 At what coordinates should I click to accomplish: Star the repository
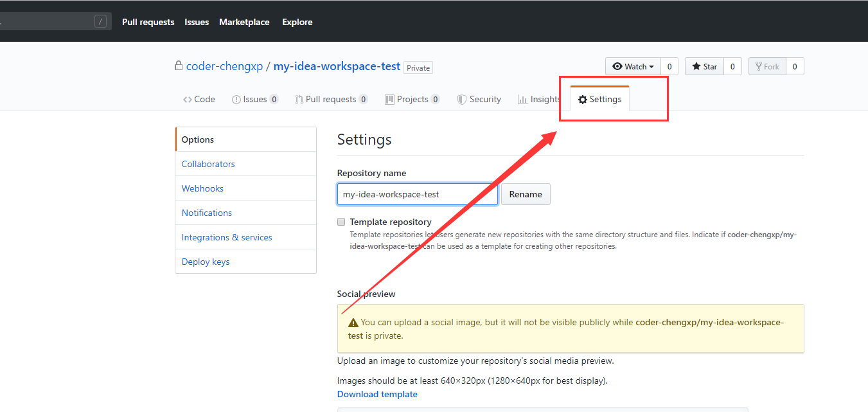(x=704, y=66)
